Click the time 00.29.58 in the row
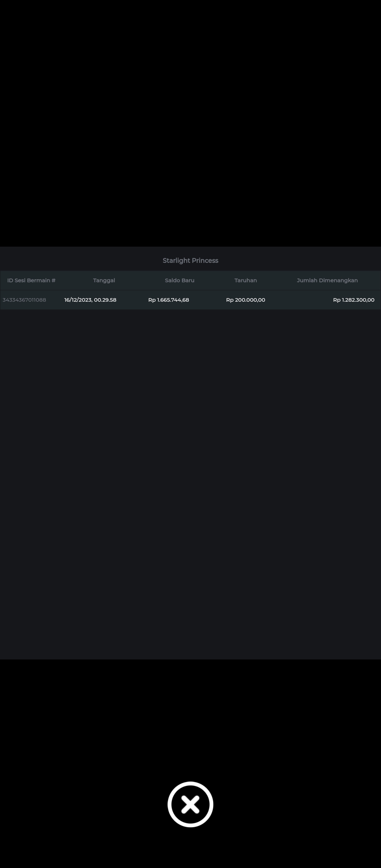Viewport: 381px width, 868px height. click(105, 300)
